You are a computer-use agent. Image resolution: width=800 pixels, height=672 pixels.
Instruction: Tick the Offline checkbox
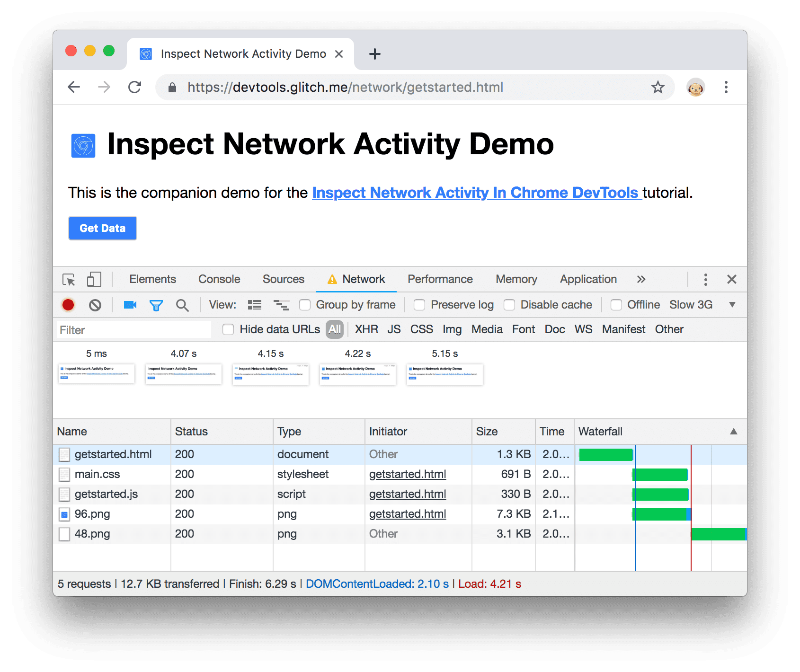(x=616, y=305)
